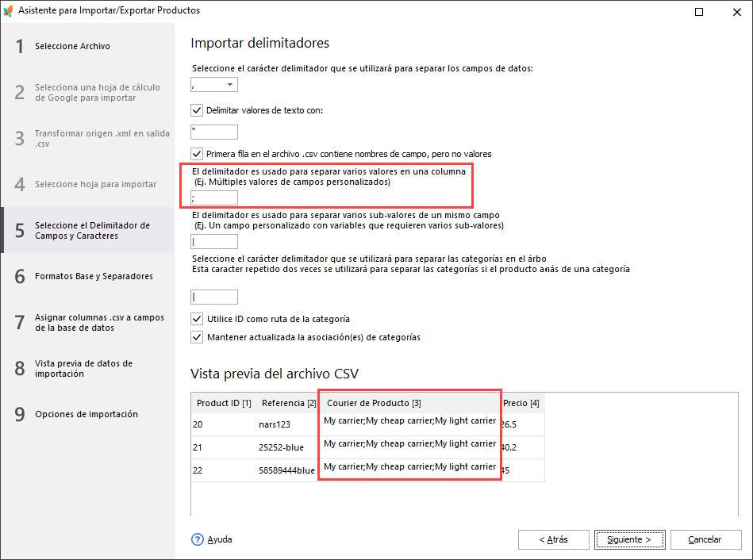Click the application logo icon in title bar
The height and width of the screenshot is (560, 753).
click(8, 10)
